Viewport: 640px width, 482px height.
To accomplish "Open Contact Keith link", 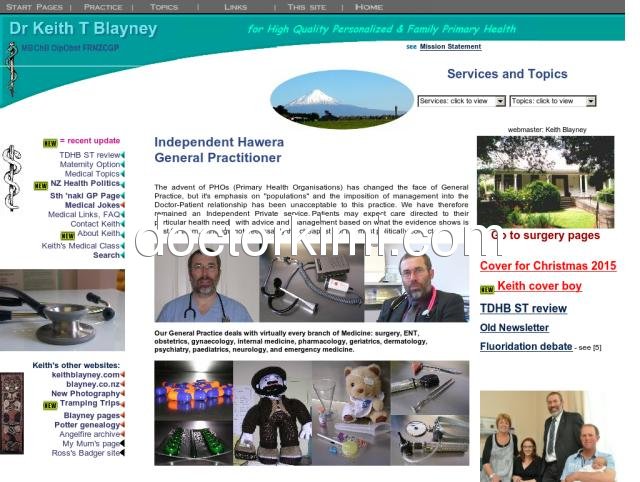I will 95,224.
